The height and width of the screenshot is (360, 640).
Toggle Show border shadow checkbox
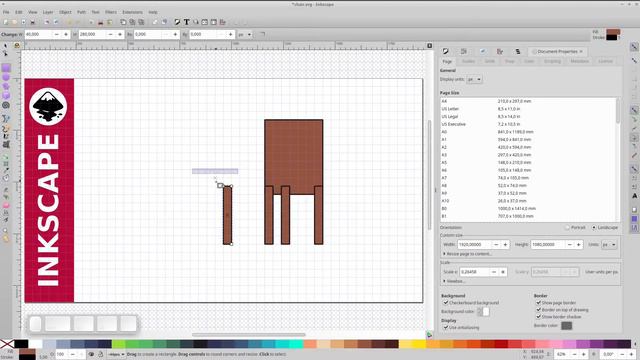[538, 316]
